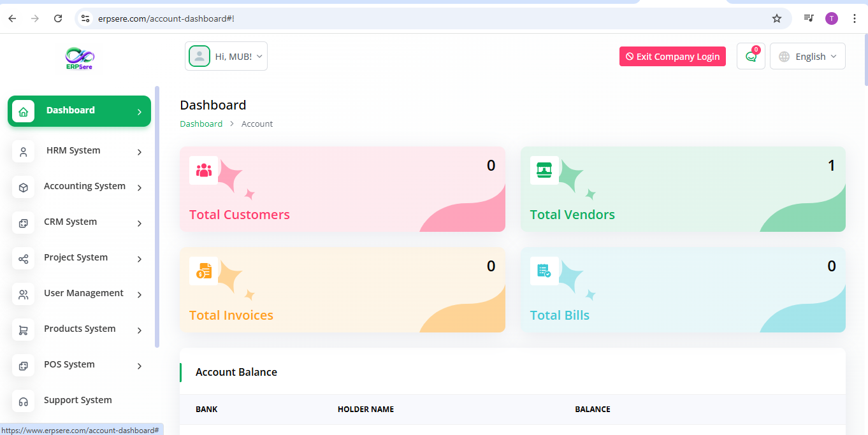Open the chat messages notification icon
The width and height of the screenshot is (868, 435).
[x=751, y=57]
